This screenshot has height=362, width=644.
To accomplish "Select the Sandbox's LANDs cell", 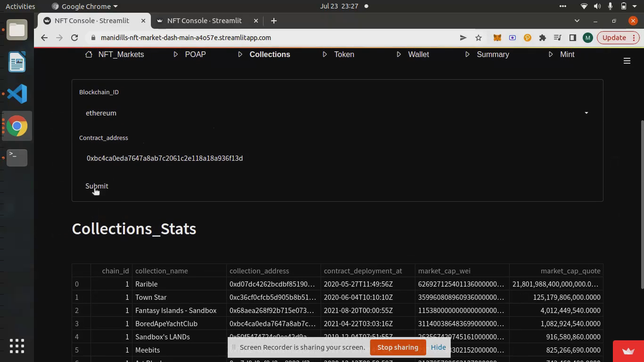I will tap(180, 337).
